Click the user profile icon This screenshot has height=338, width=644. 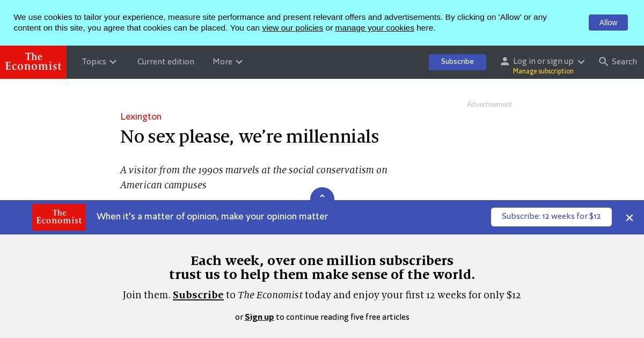click(504, 61)
